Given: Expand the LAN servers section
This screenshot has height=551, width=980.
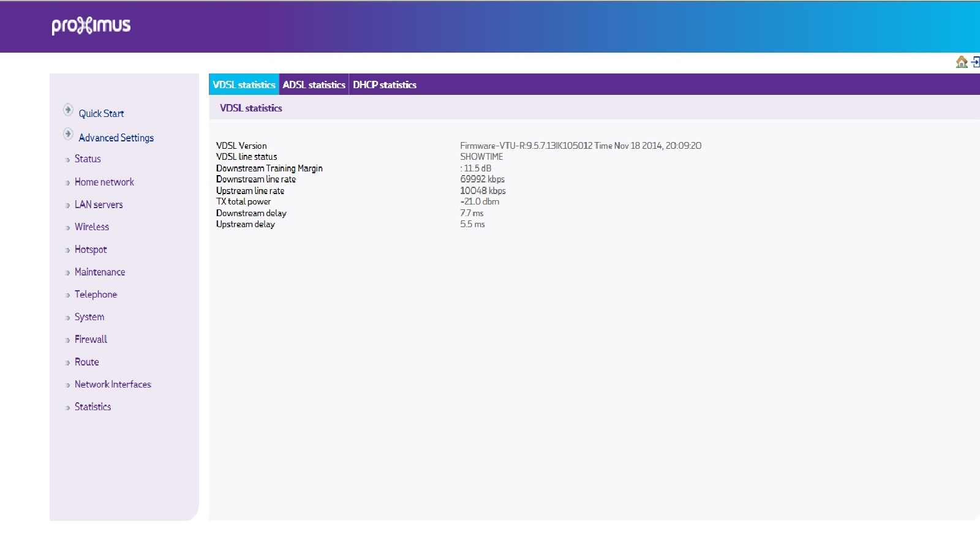Looking at the screenshot, I should 99,205.
